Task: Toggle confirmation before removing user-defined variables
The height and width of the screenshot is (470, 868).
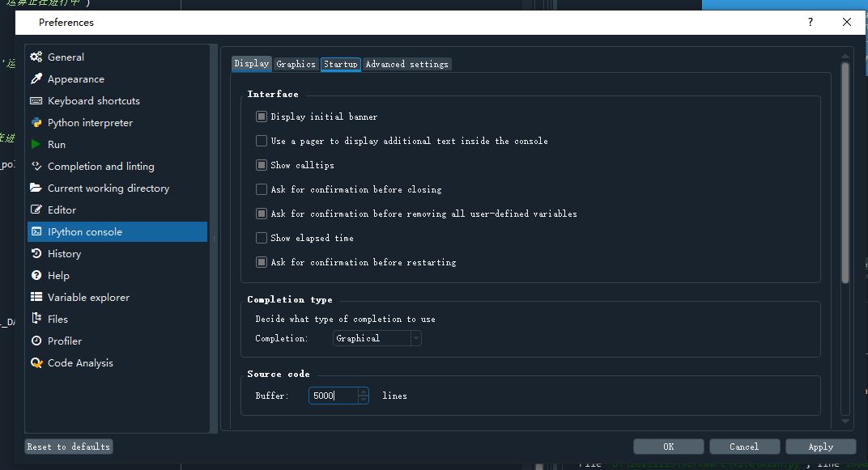Action: tap(262, 214)
